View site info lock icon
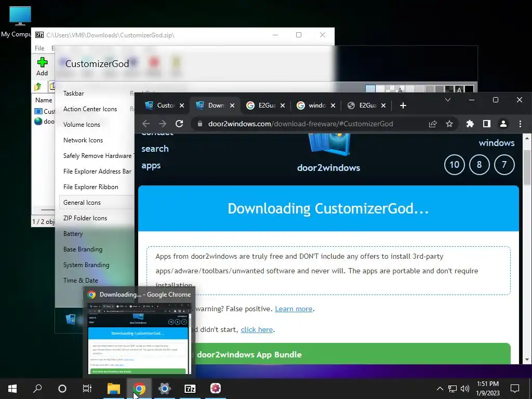Screen dimensions: 532x399 point(200,124)
